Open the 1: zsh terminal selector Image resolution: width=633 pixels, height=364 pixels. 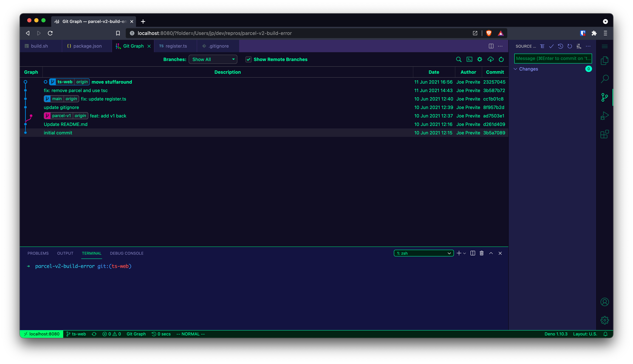424,253
